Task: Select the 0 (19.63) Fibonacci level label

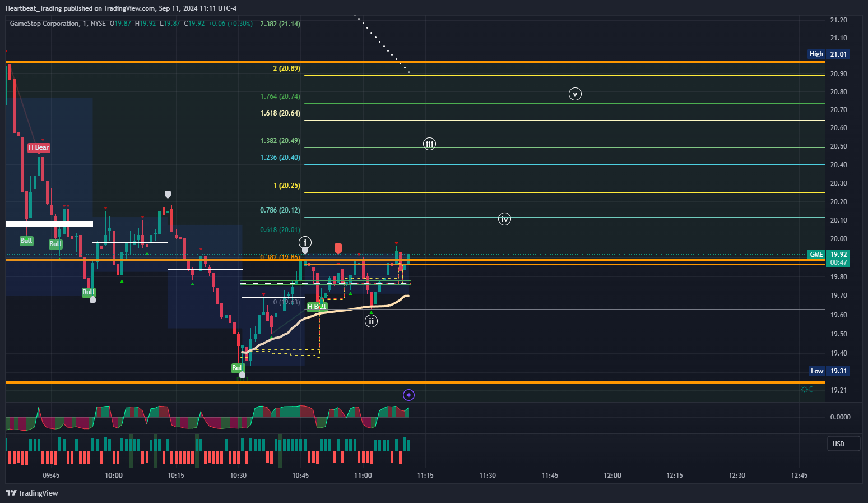Action: 287,302
